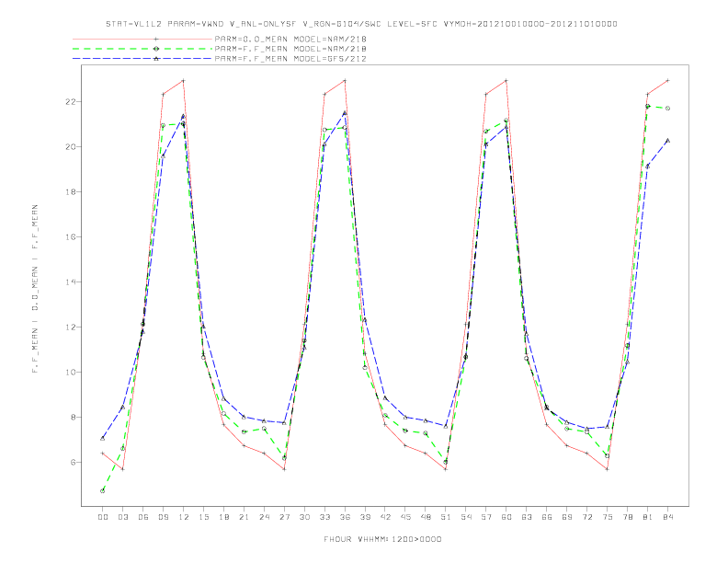
Task: Click x-axis tick label 30
Action: (x=304, y=517)
